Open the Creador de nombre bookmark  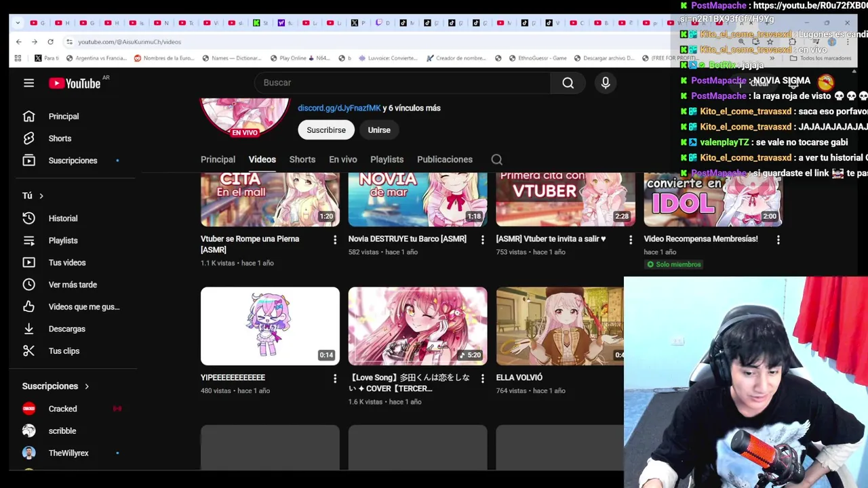[456, 58]
